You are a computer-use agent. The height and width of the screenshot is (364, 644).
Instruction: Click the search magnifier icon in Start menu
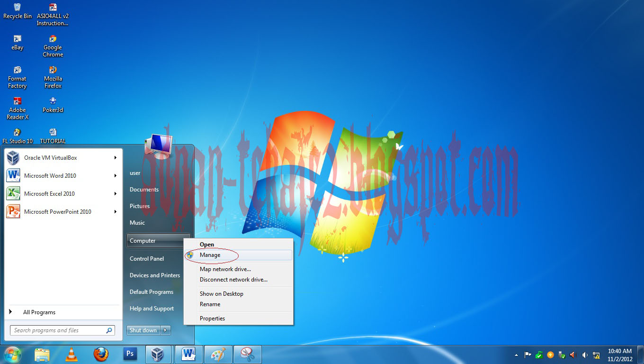click(109, 330)
